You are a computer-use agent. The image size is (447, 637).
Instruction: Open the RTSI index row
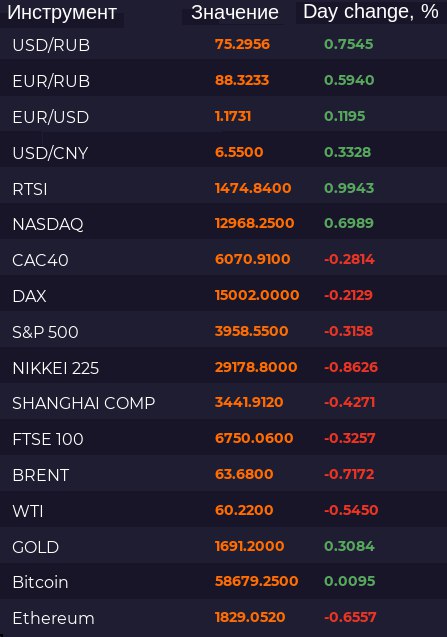click(x=224, y=188)
